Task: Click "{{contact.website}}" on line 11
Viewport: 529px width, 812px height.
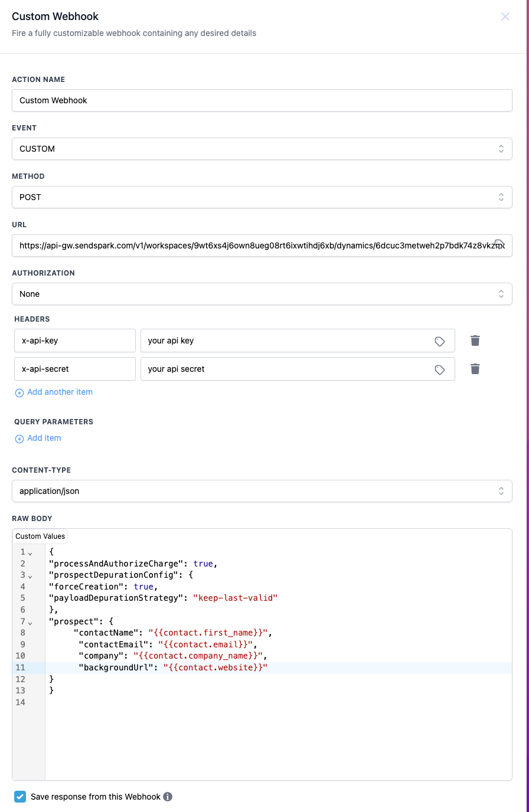Action: (215, 667)
